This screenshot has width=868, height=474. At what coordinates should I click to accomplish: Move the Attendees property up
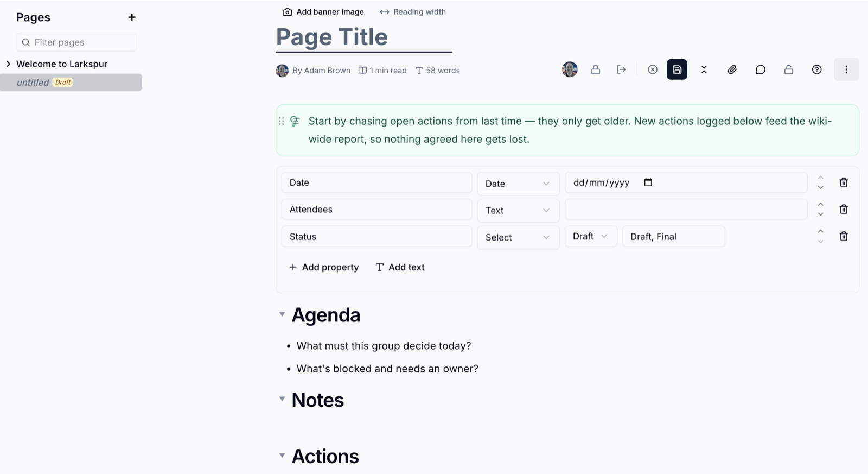point(821,204)
